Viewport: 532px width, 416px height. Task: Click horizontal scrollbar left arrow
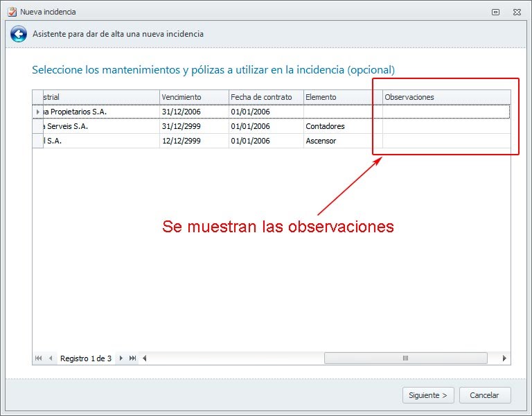pyautogui.click(x=145, y=358)
